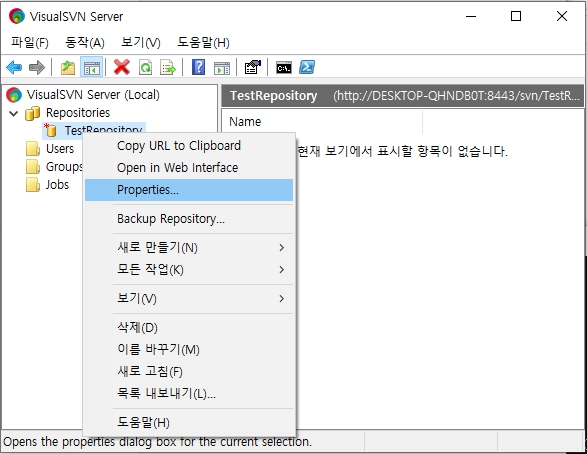Image resolution: width=587 pixels, height=454 pixels.
Task: Select the VisualSVN Server (Local) root node
Action: point(93,95)
